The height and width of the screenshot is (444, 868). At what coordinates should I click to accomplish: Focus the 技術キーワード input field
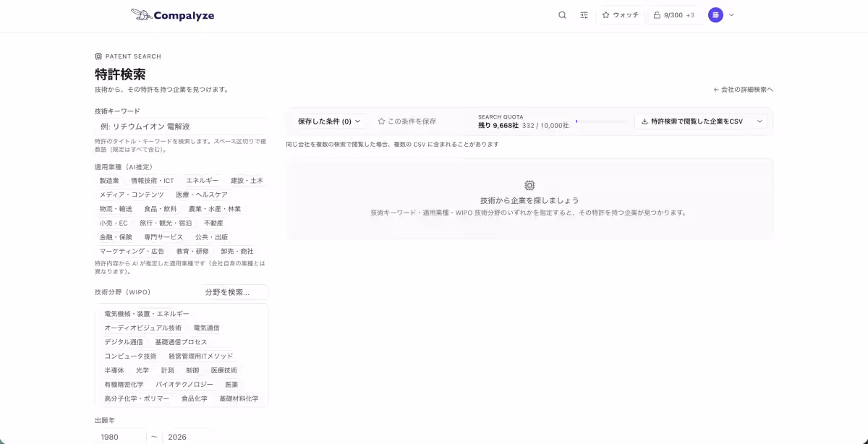pos(181,127)
